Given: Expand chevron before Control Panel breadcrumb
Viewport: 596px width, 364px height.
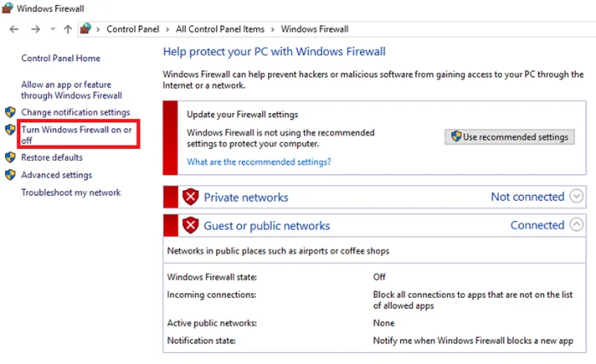Looking at the screenshot, I should [x=98, y=30].
